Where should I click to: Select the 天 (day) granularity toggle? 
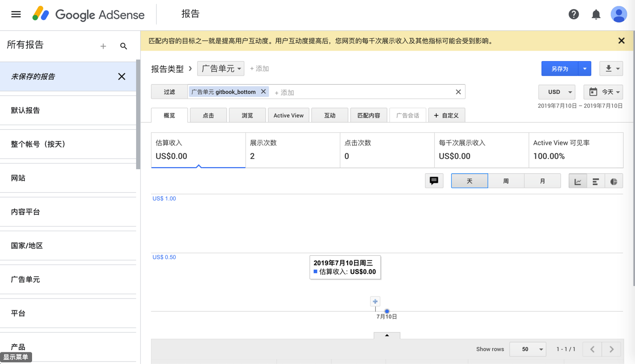click(469, 181)
